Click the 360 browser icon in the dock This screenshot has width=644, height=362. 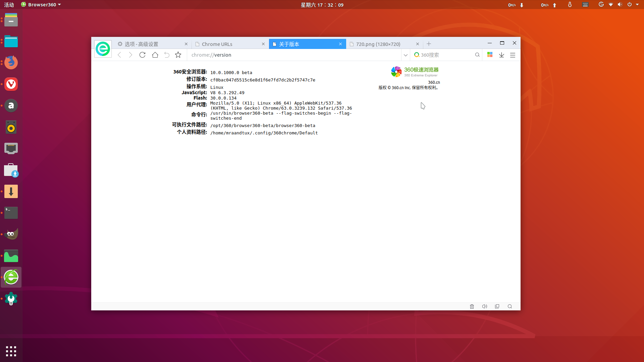11,277
